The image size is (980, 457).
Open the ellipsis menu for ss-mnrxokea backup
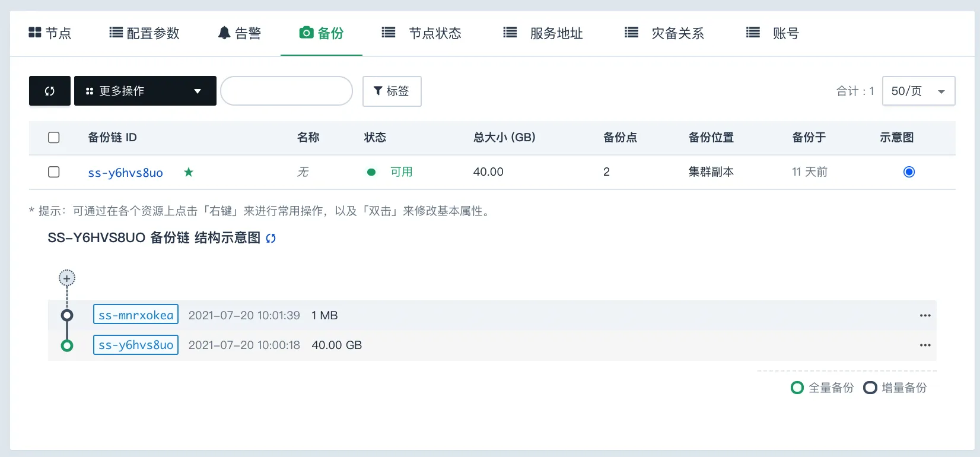pos(925,315)
